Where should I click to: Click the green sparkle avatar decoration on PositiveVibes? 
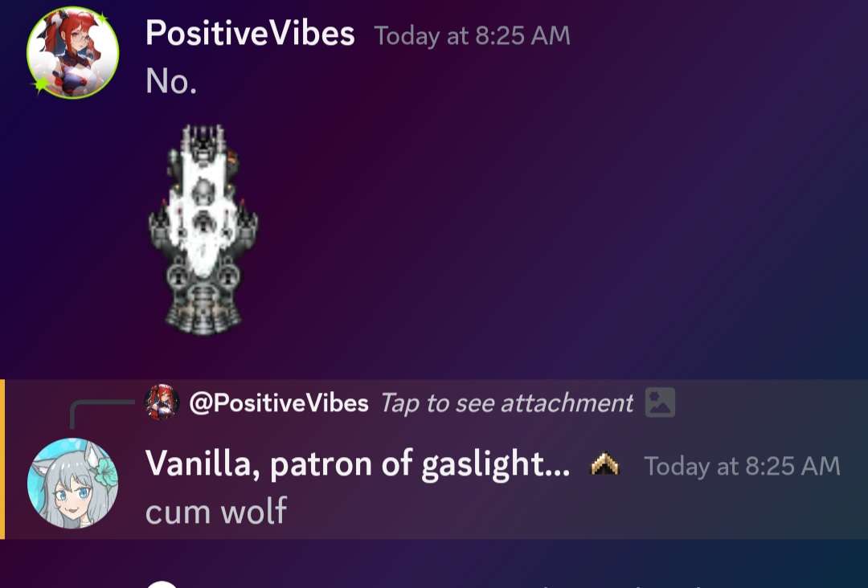pos(41,84)
